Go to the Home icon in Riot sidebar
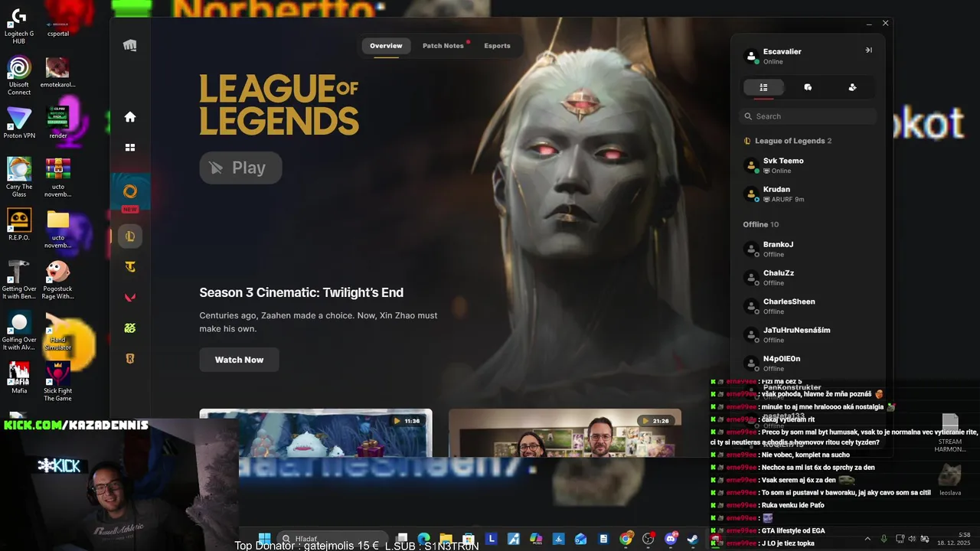980x551 pixels. tap(130, 116)
